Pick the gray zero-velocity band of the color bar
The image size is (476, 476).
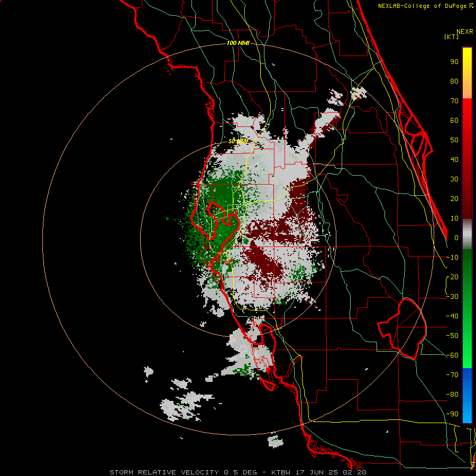467,234
